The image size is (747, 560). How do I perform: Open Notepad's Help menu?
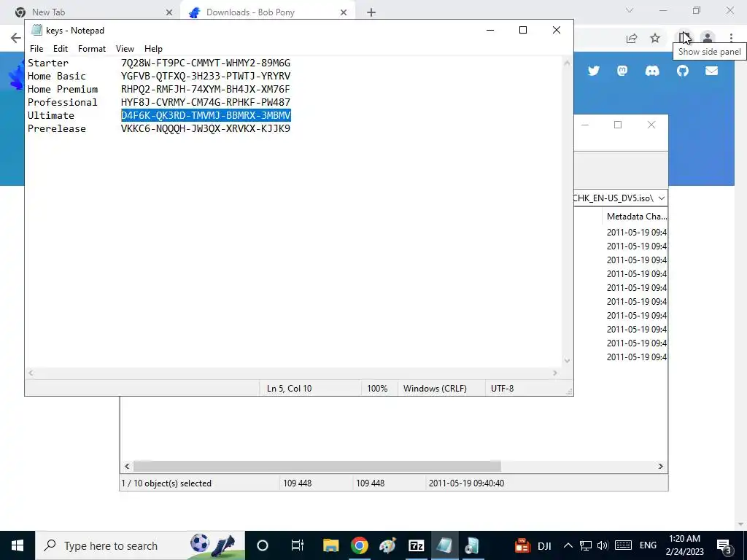153,49
